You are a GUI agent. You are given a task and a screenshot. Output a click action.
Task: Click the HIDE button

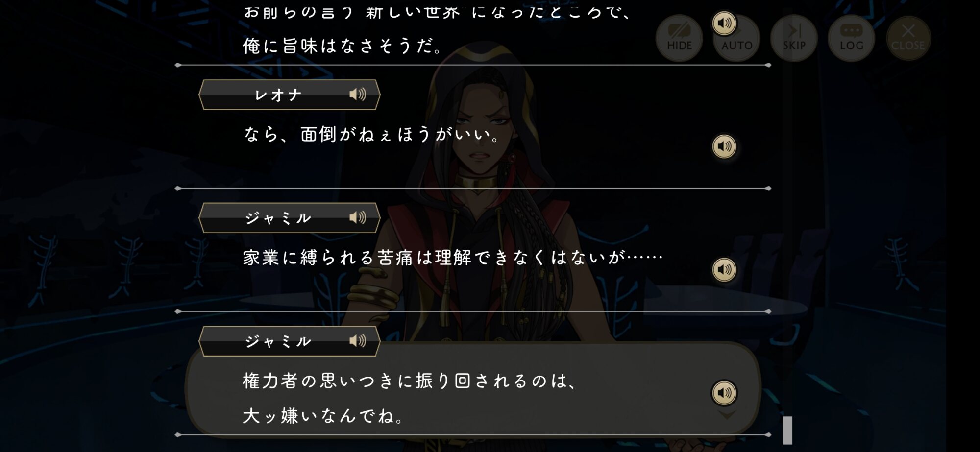pyautogui.click(x=679, y=38)
